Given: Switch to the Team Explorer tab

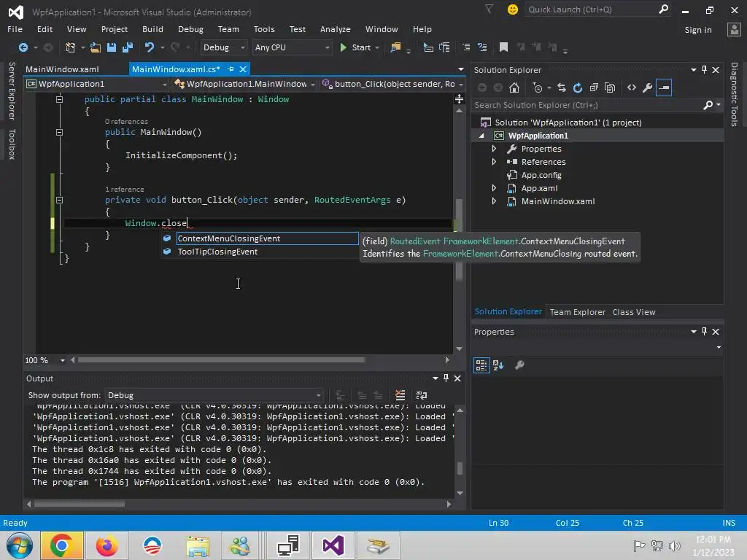Looking at the screenshot, I should pos(578,312).
